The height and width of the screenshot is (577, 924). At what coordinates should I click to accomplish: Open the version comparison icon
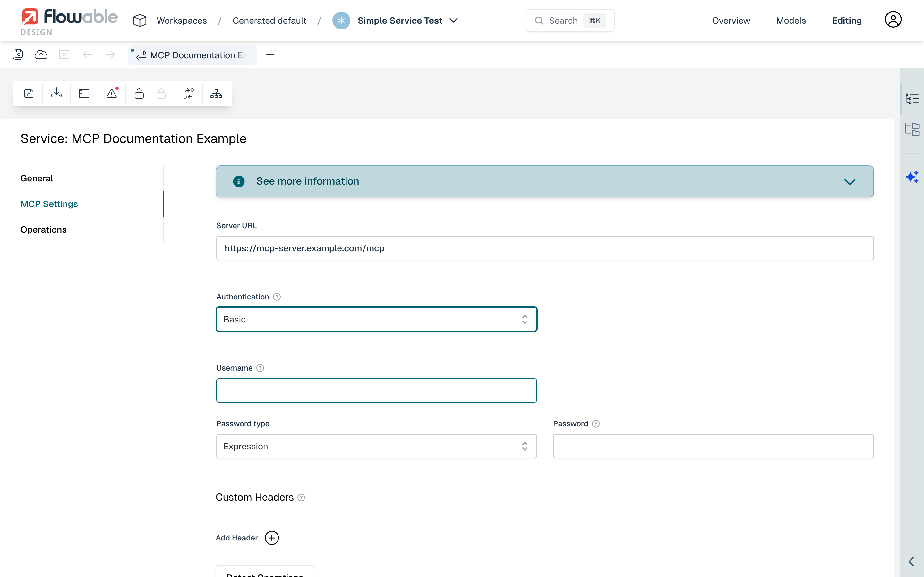tap(189, 93)
